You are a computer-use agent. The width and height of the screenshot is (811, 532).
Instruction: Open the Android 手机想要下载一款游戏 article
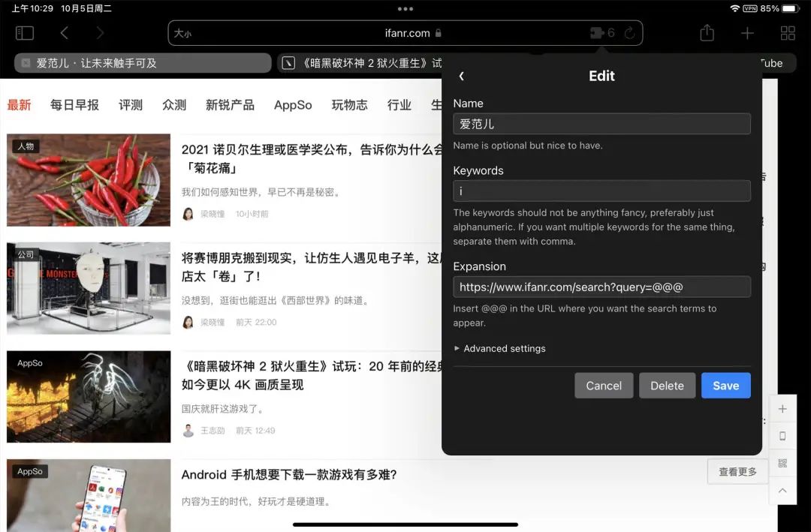point(289,475)
